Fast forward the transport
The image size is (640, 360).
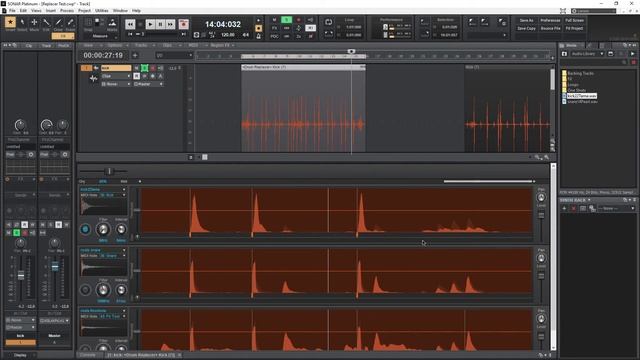(170, 24)
